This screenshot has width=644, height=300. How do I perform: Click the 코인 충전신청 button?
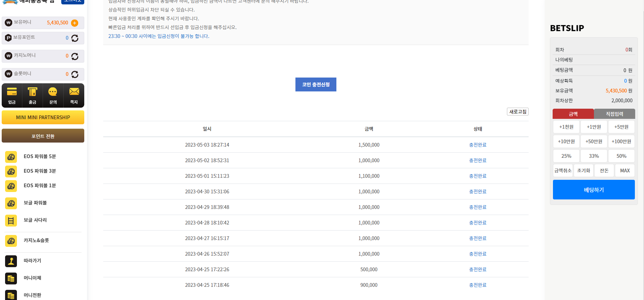tap(316, 84)
